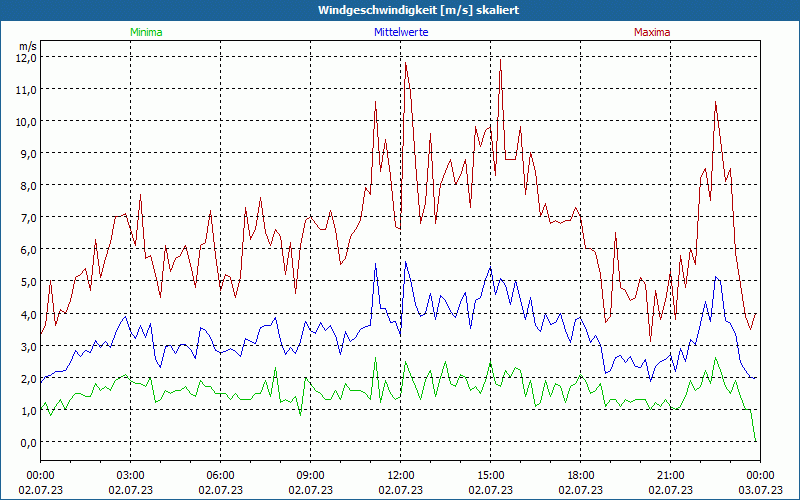Click the 09:00 time axis label

310,475
